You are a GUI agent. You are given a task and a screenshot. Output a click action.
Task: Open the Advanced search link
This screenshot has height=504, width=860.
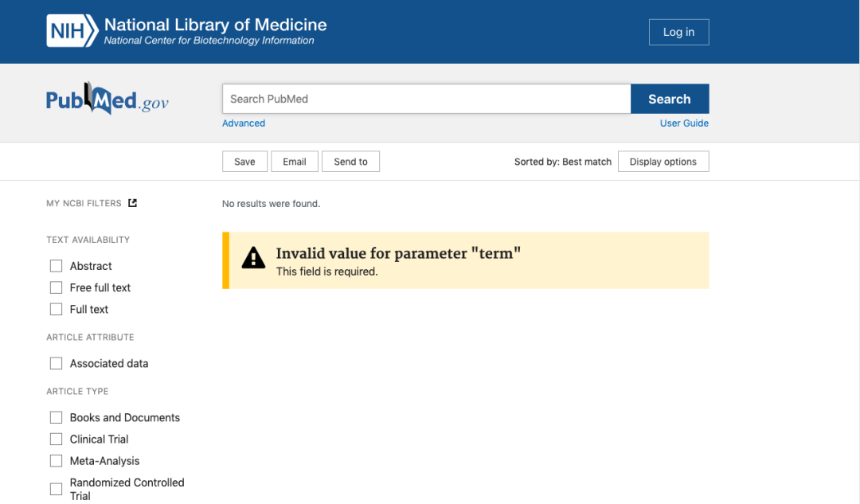click(244, 123)
